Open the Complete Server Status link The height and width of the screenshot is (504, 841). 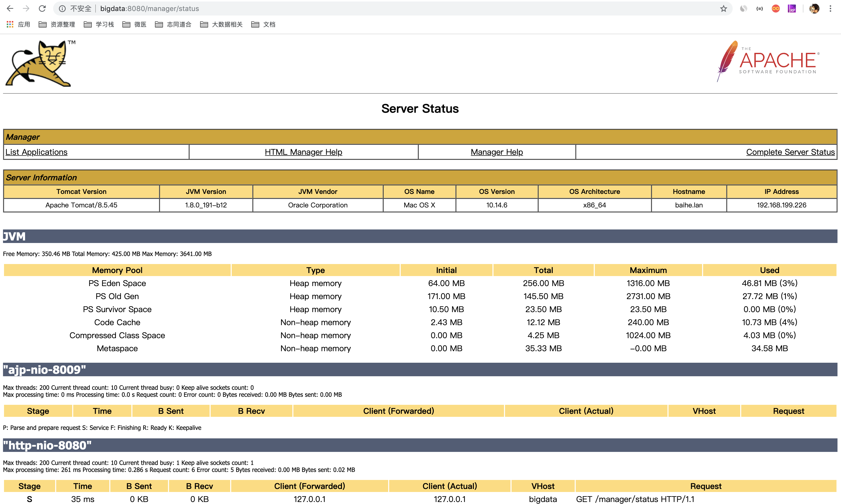790,152
